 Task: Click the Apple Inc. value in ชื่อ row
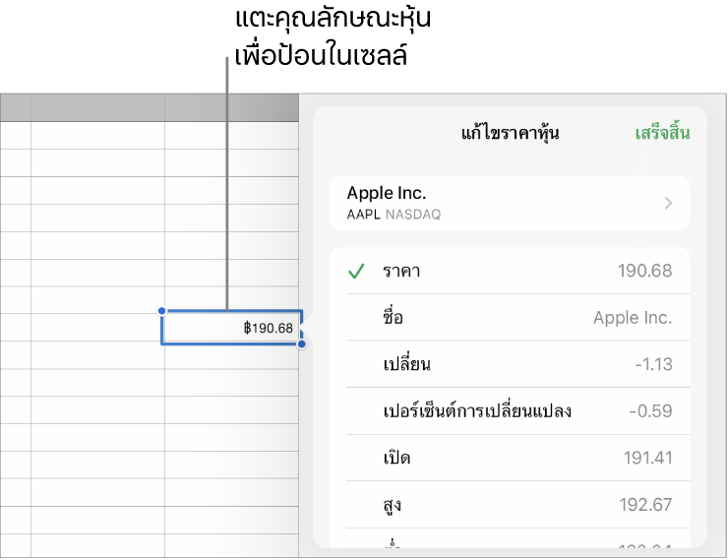point(633,318)
